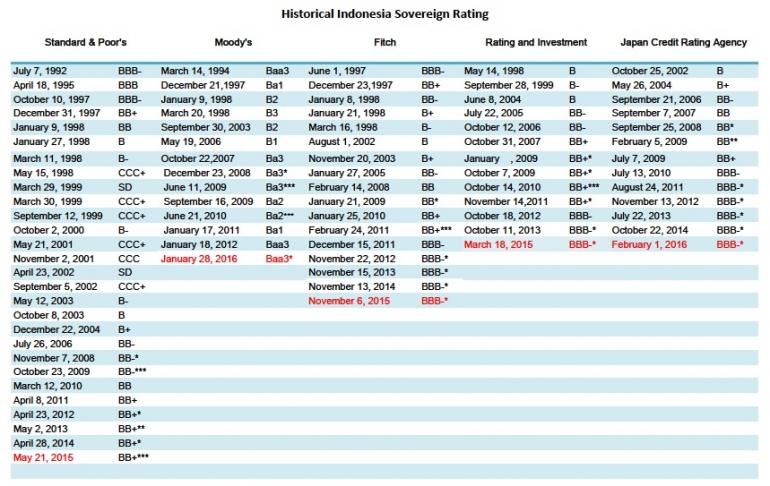Image resolution: width=770 pixels, height=486 pixels.
Task: Click the date 'January 18, 2012'
Action: tap(199, 244)
